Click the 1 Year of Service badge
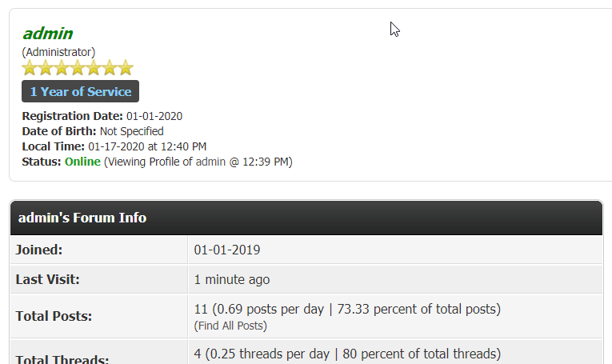This screenshot has width=612, height=364. pyautogui.click(x=80, y=91)
